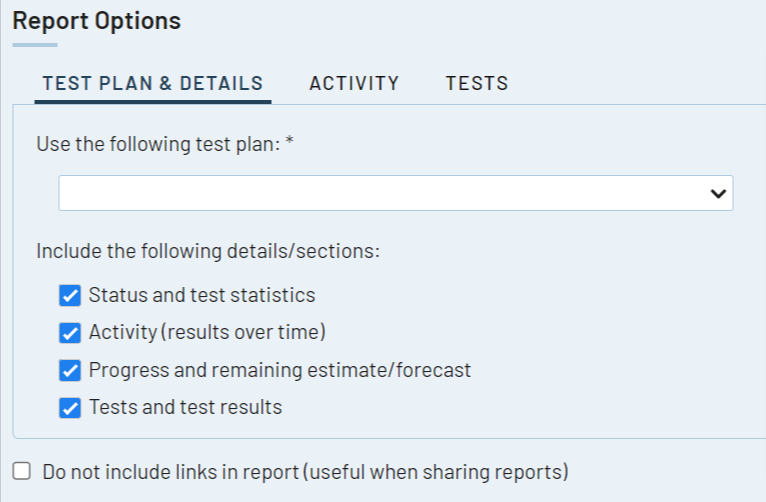Click 'Include the following details/sections' text
766x502 pixels.
pyautogui.click(x=208, y=250)
